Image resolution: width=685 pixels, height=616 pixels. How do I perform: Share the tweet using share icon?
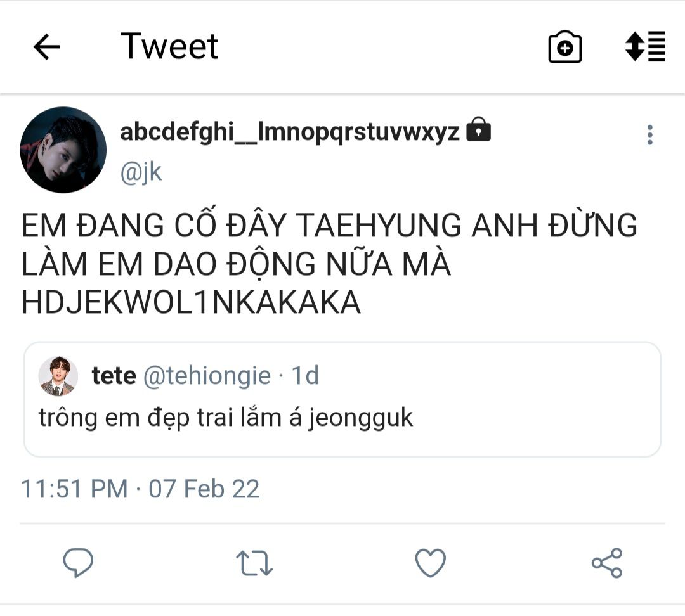(607, 563)
